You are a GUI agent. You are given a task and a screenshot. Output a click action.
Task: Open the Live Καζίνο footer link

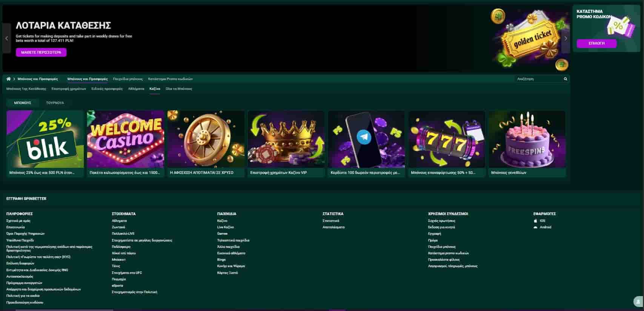click(226, 227)
